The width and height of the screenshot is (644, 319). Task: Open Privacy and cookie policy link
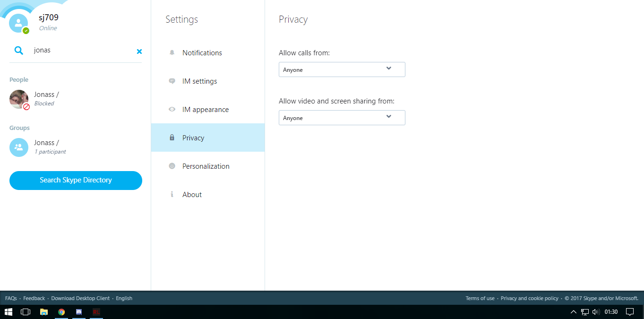click(x=530, y=298)
